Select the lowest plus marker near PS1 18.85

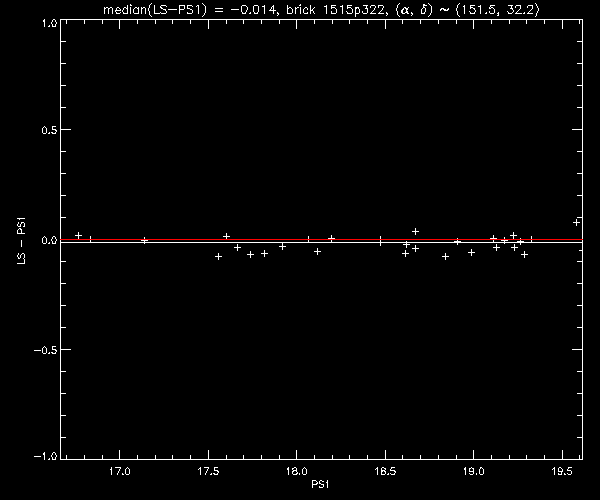click(x=445, y=257)
